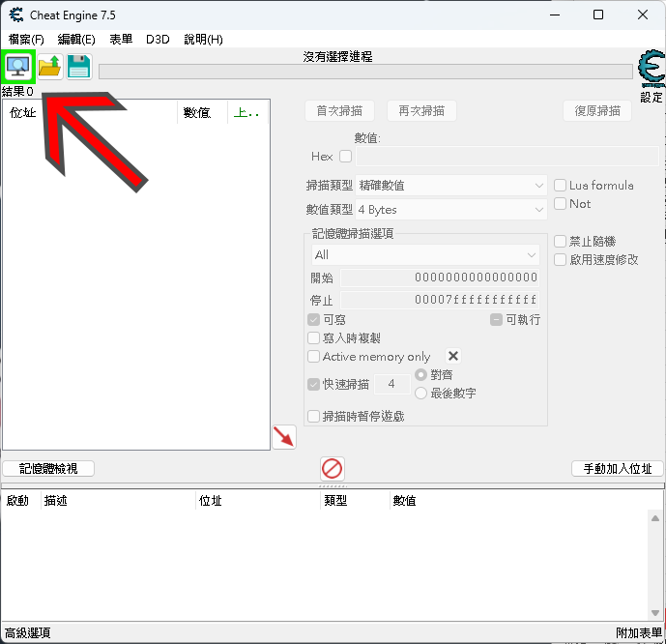Click the scan value input field
The height and width of the screenshot is (644, 666).
[x=507, y=157]
